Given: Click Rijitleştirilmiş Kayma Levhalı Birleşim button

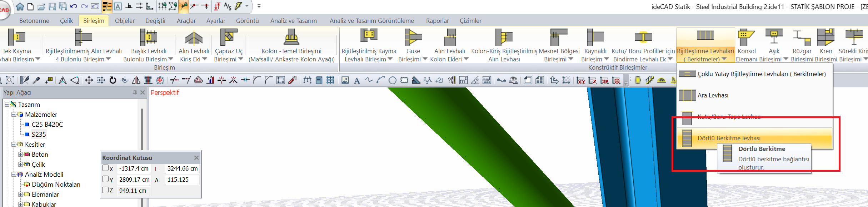Looking at the screenshot, I should tap(369, 45).
